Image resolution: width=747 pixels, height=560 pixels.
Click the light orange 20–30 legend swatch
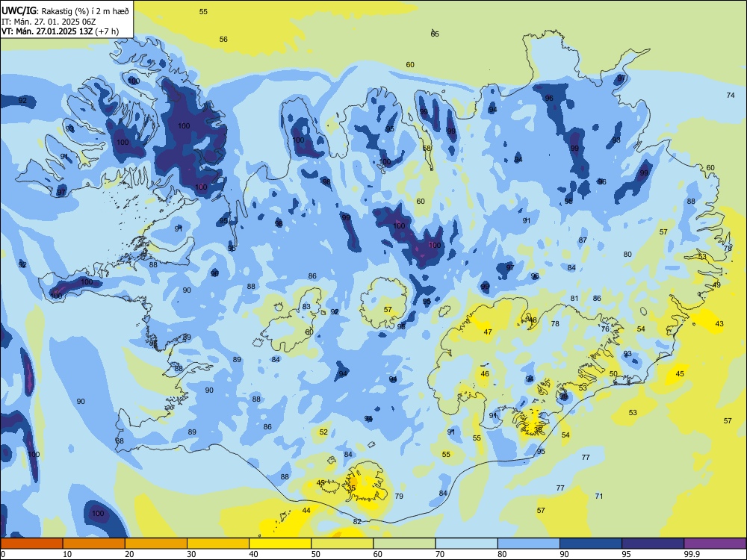click(156, 544)
